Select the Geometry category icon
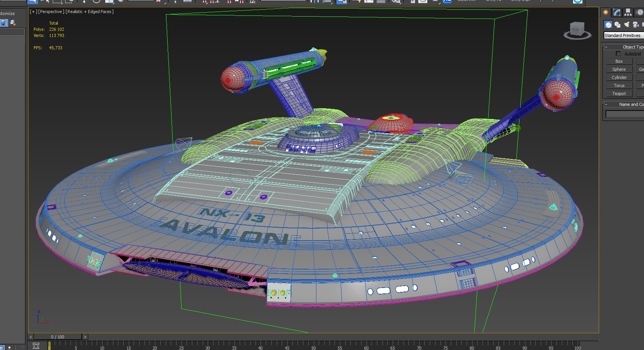The width and height of the screenshot is (644, 350). [x=608, y=25]
